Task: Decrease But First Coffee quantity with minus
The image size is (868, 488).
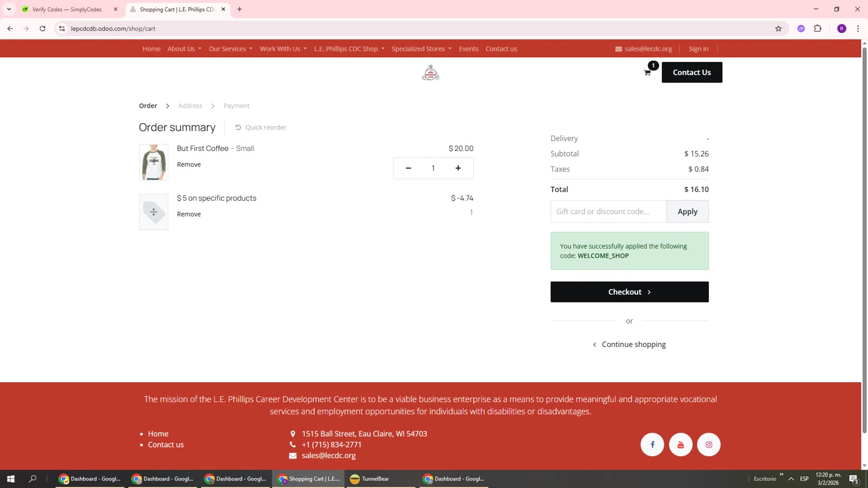Action: [409, 168]
